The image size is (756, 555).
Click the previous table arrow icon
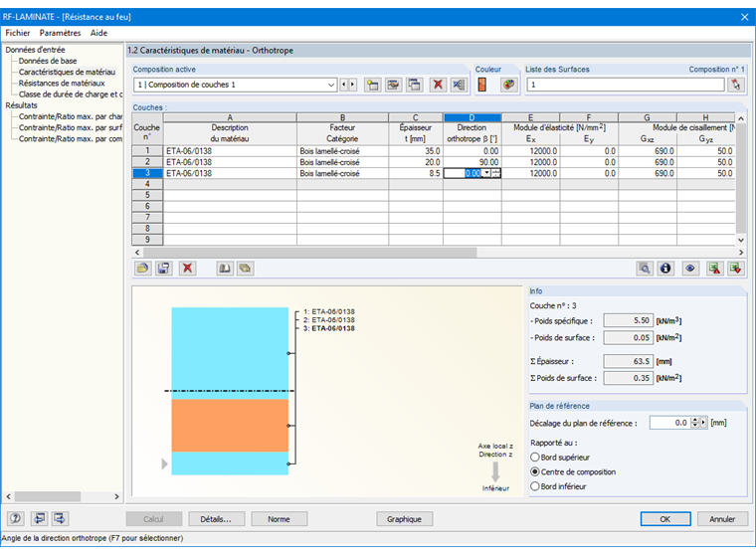[x=39, y=518]
